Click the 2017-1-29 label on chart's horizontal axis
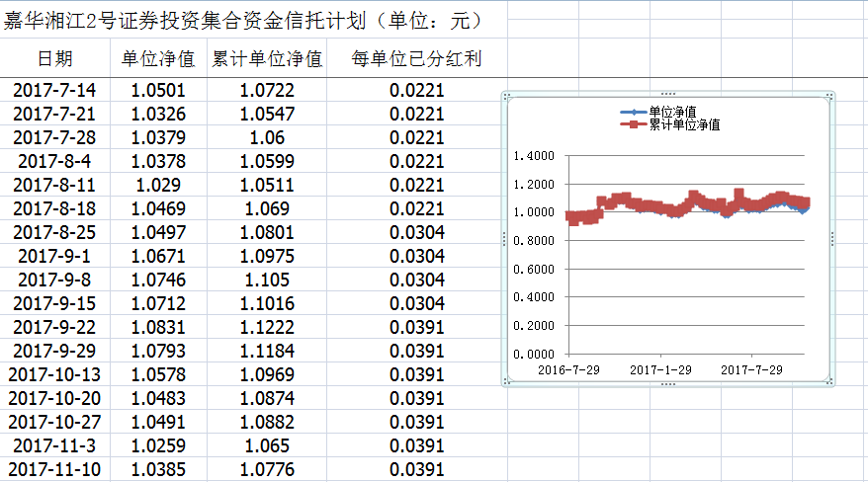Image resolution: width=868 pixels, height=482 pixels. [662, 368]
